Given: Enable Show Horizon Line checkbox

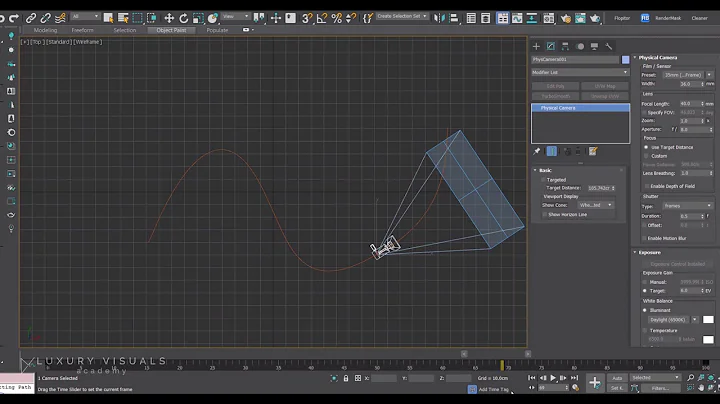Looking at the screenshot, I should (x=545, y=214).
